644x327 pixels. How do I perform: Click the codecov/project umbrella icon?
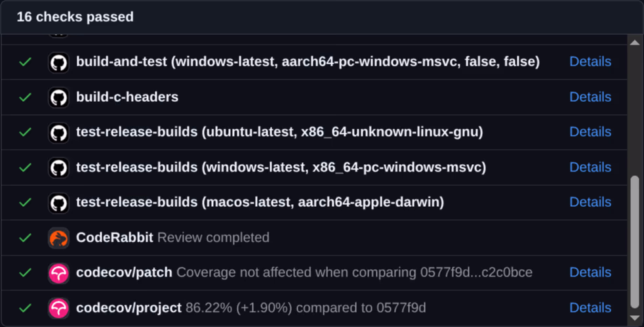(x=59, y=308)
